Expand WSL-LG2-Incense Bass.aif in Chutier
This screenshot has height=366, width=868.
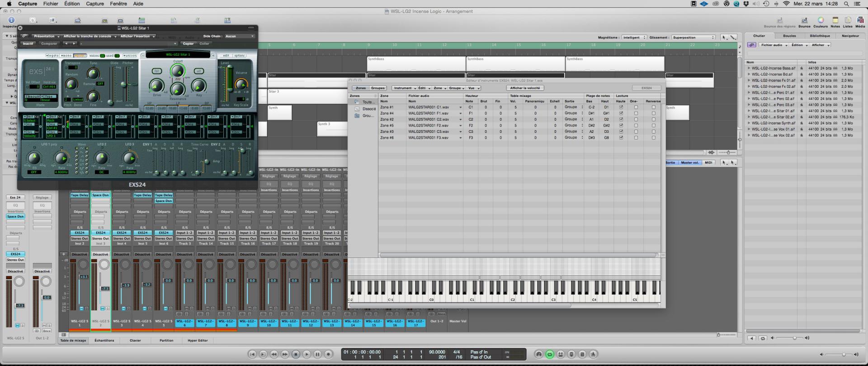(749, 68)
